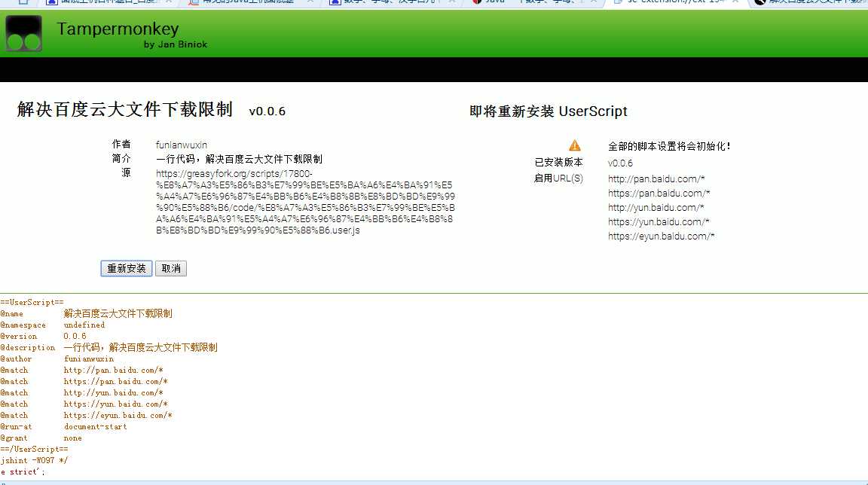This screenshot has width=868, height=485.
Task: Click the 重新安装 reinstall button
Action: (x=127, y=268)
